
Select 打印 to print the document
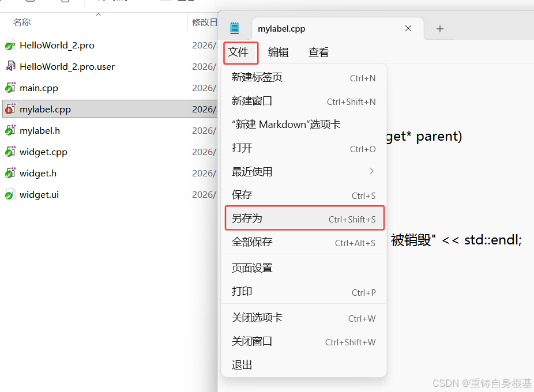click(242, 292)
